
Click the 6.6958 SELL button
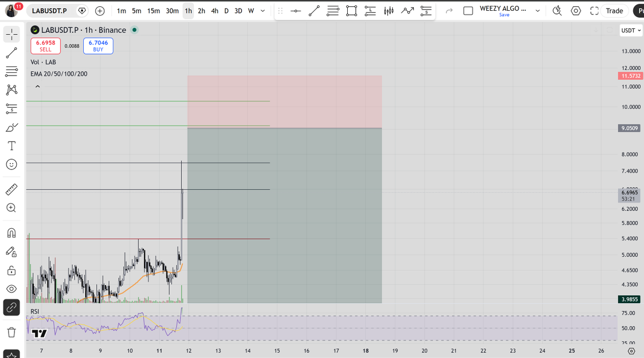click(46, 46)
